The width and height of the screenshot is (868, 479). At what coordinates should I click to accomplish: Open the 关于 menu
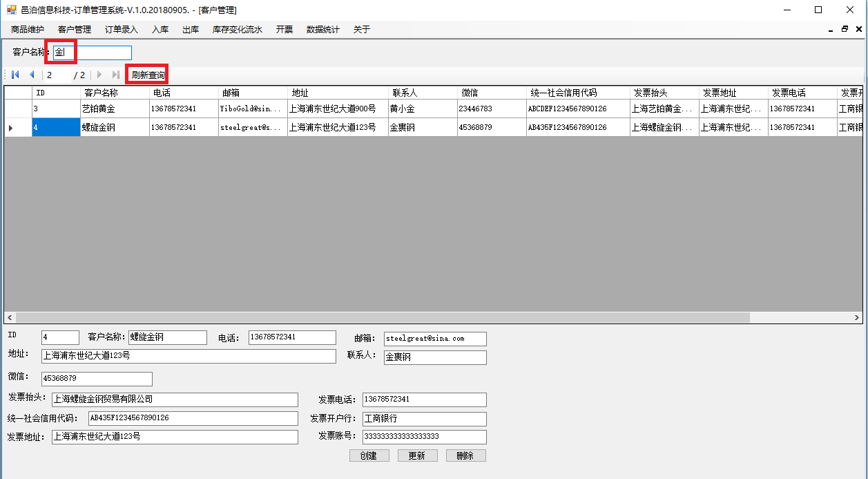362,30
